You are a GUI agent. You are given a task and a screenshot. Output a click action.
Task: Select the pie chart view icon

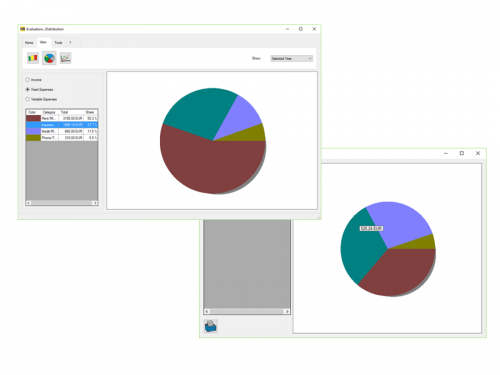coord(49,58)
